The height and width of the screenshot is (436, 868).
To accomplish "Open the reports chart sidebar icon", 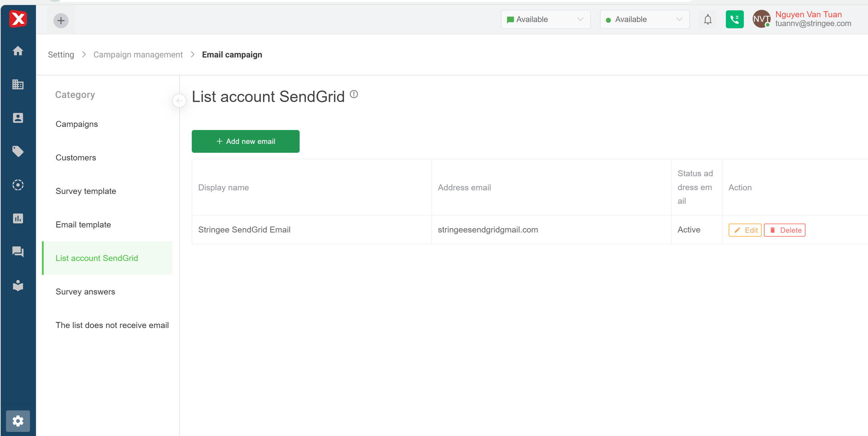I will (x=18, y=218).
